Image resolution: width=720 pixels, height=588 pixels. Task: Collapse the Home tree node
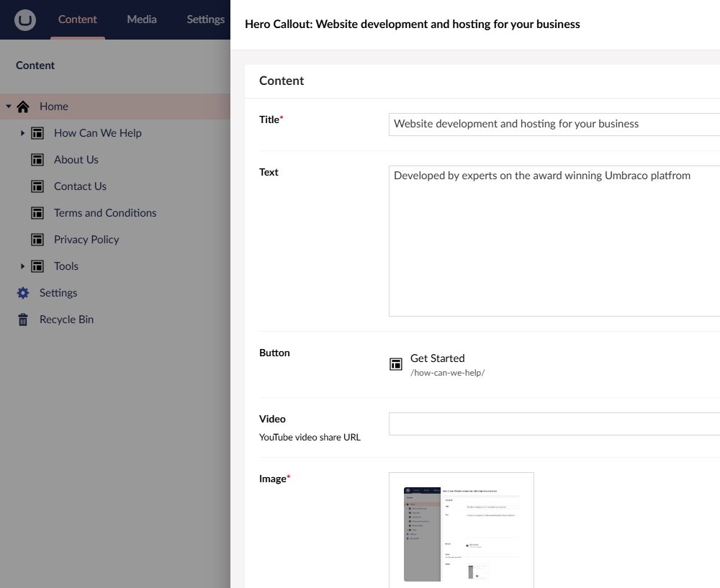click(9, 107)
